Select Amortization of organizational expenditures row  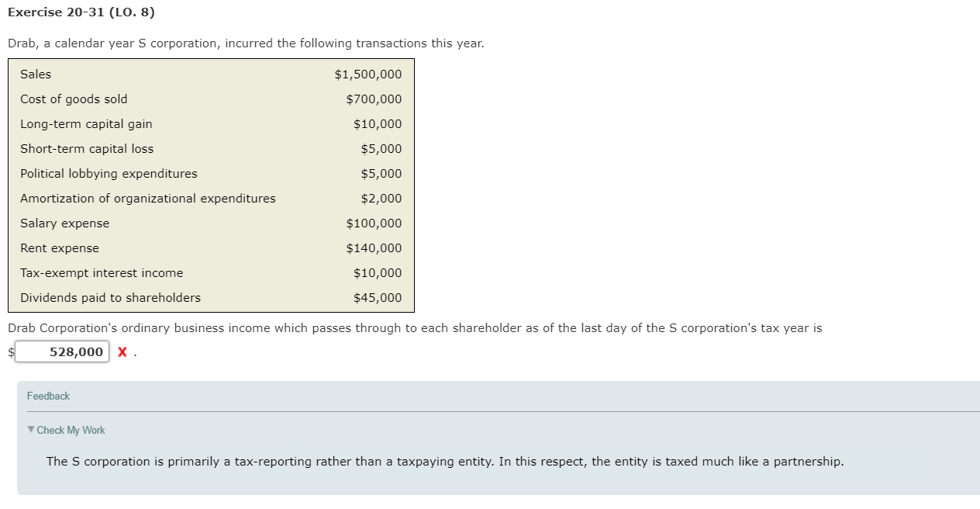pyautogui.click(x=211, y=199)
